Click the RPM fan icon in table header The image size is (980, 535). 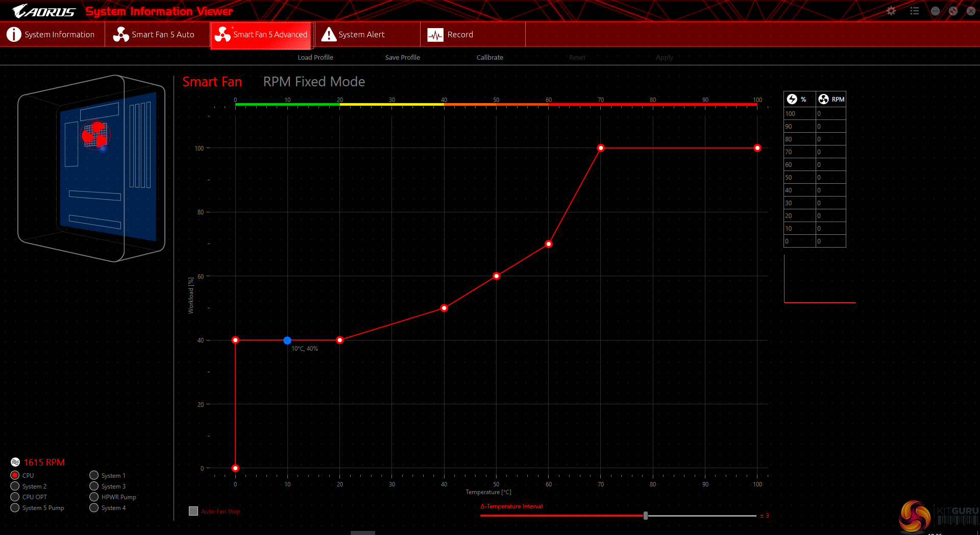[823, 99]
